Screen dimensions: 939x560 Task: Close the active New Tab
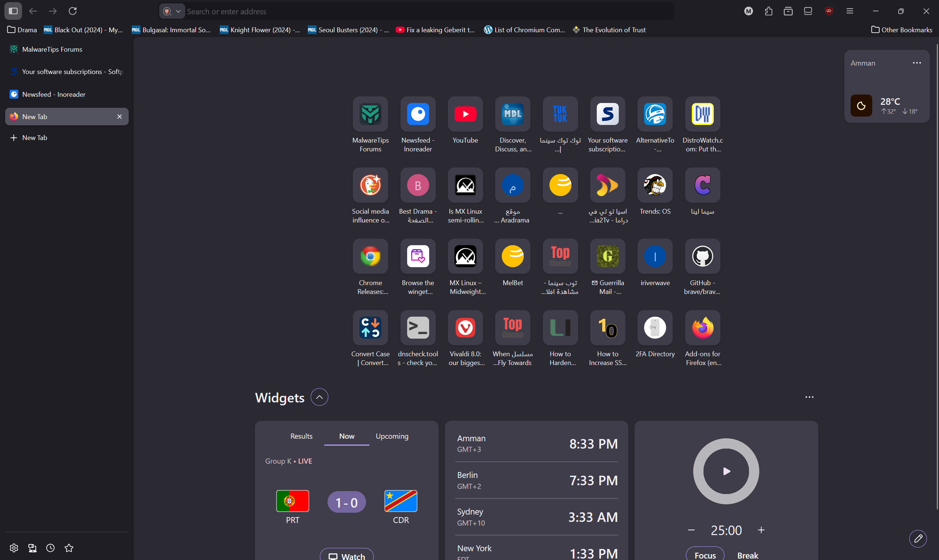coord(119,117)
